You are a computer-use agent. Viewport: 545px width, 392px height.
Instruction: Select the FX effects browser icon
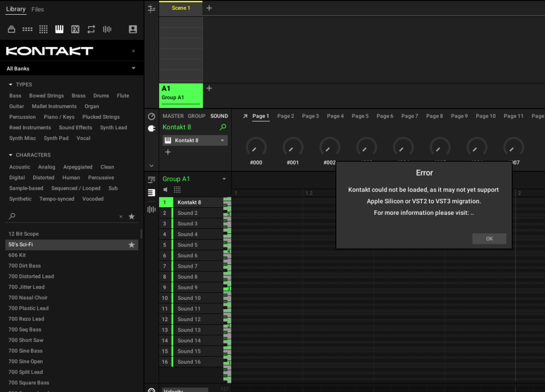tap(75, 29)
